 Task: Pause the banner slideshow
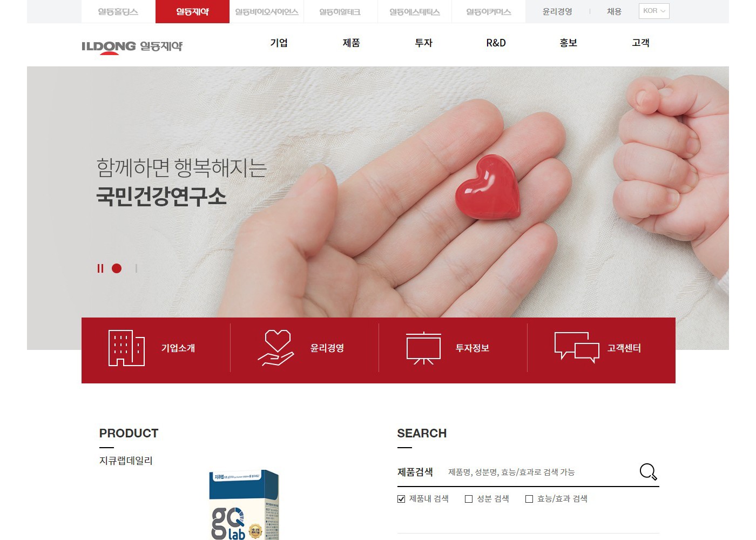click(x=100, y=268)
